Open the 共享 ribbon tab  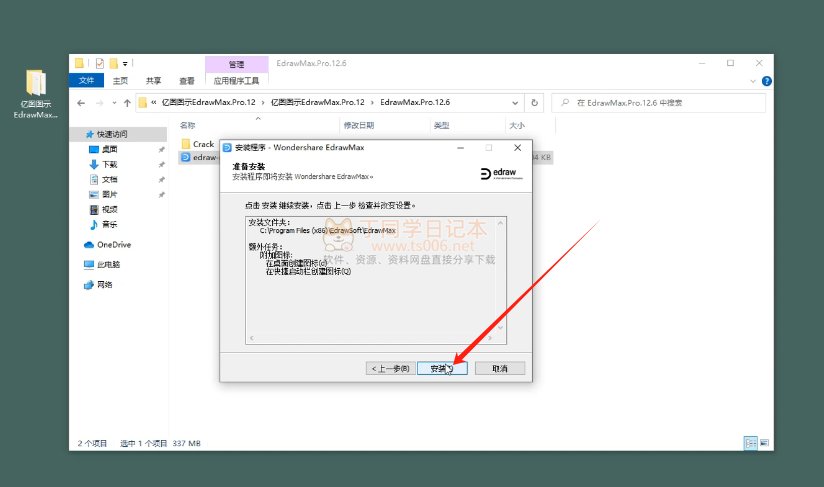tap(153, 80)
